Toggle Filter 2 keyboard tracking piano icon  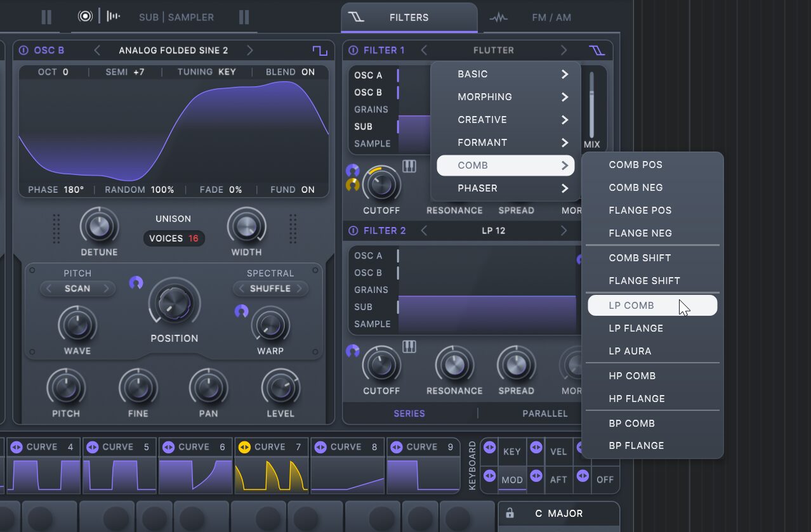click(x=409, y=347)
